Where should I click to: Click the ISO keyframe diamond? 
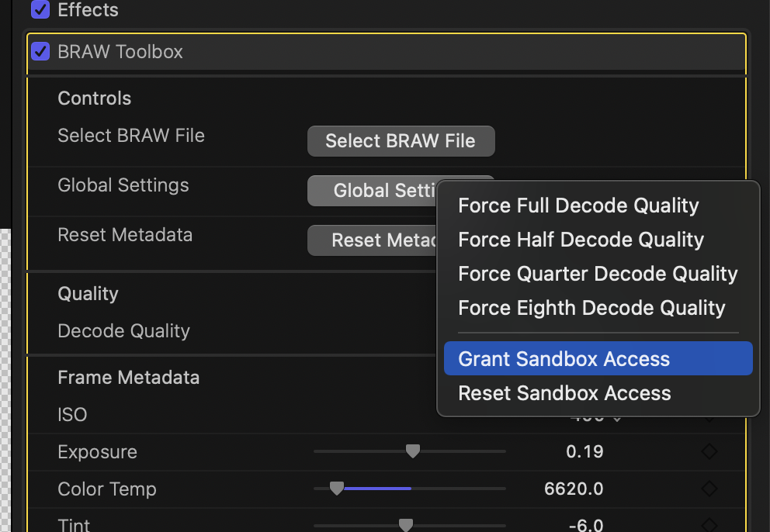[x=709, y=417]
